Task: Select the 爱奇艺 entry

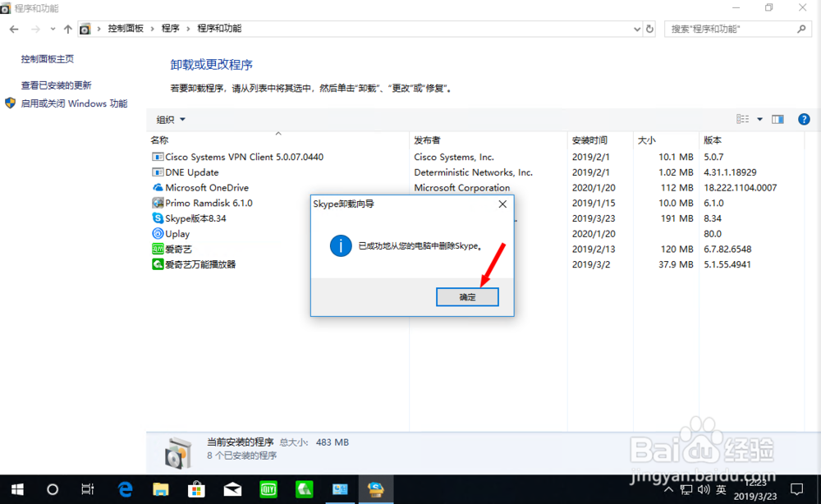Action: tap(178, 249)
